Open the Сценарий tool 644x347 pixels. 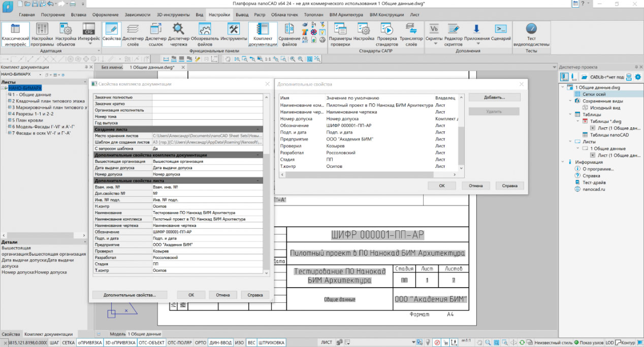point(501,32)
